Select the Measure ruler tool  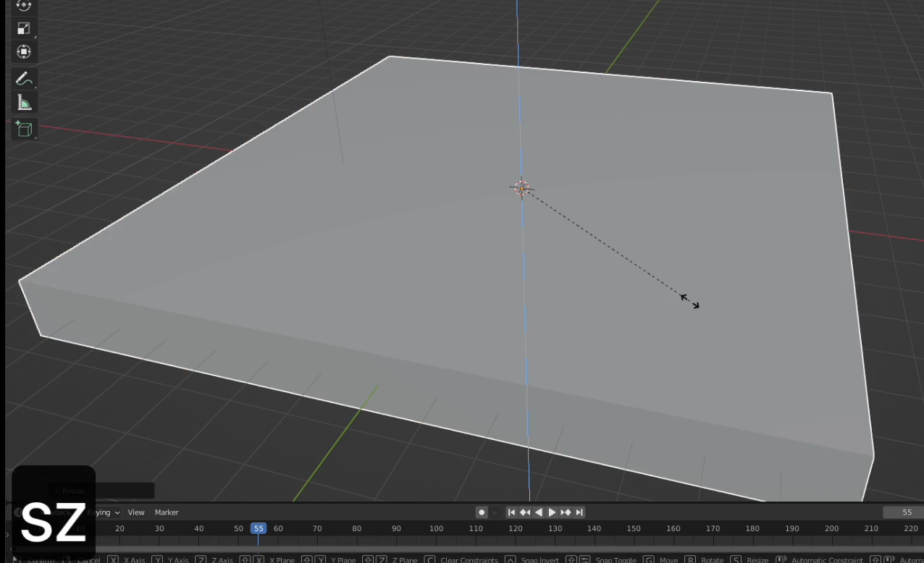(24, 102)
